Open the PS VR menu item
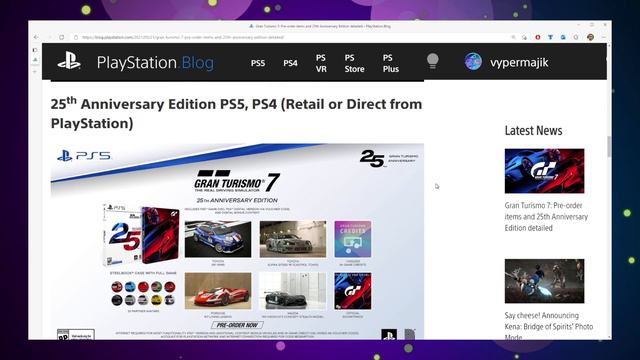The width and height of the screenshot is (640, 360). pyautogui.click(x=321, y=63)
